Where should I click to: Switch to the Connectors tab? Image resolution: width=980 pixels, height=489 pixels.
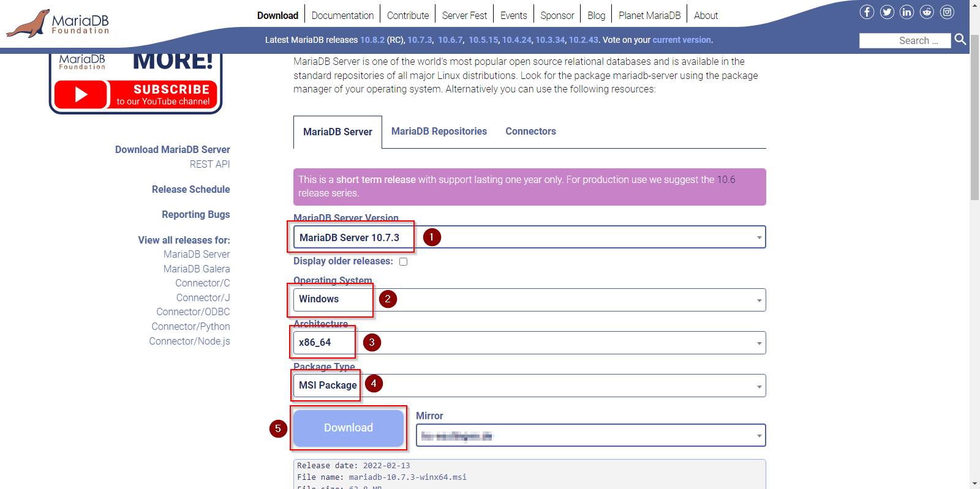[x=530, y=131]
